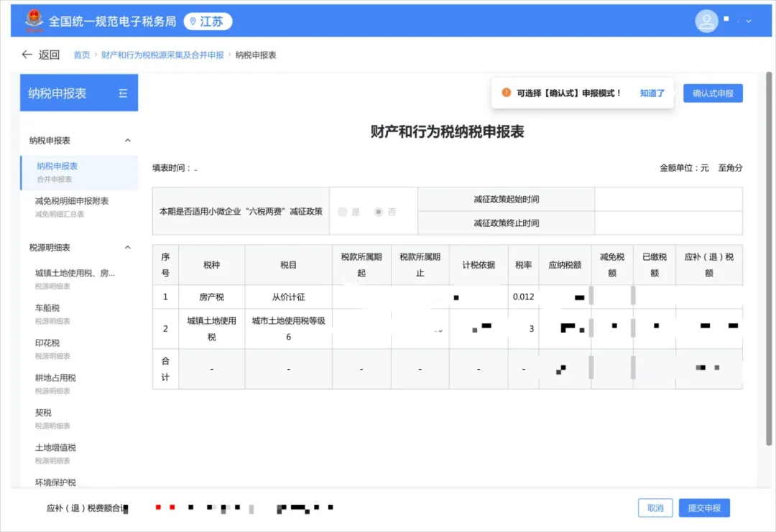
Task: Collapse the 纳税申报表 sidebar section chevron
Action: click(x=128, y=140)
